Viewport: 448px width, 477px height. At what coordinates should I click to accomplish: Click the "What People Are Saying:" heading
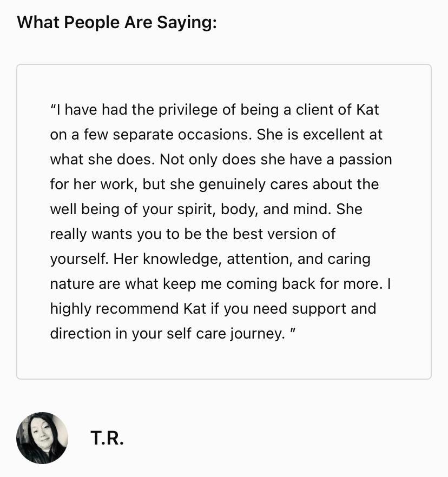[117, 23]
